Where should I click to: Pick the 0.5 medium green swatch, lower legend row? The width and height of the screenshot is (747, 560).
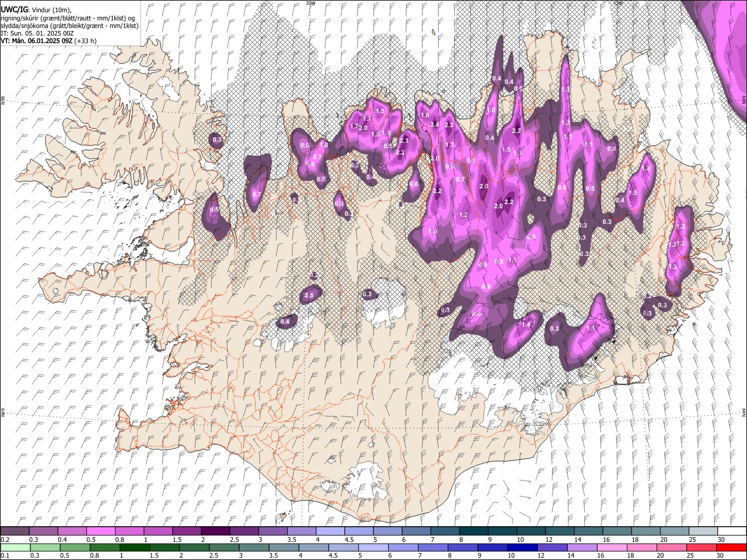75,547
